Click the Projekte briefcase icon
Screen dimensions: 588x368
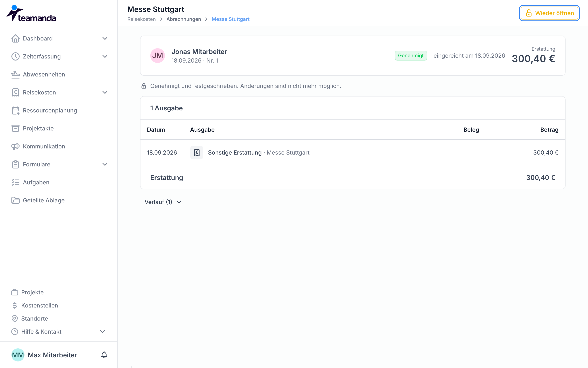tap(14, 292)
